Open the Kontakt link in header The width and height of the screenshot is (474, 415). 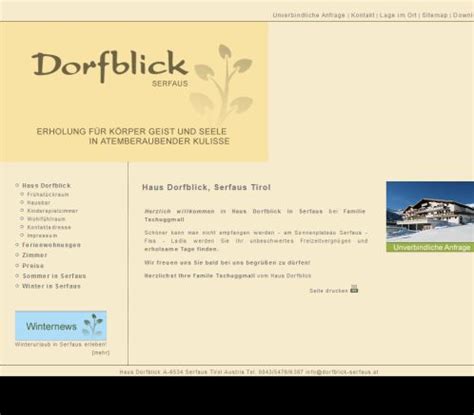coord(363,15)
